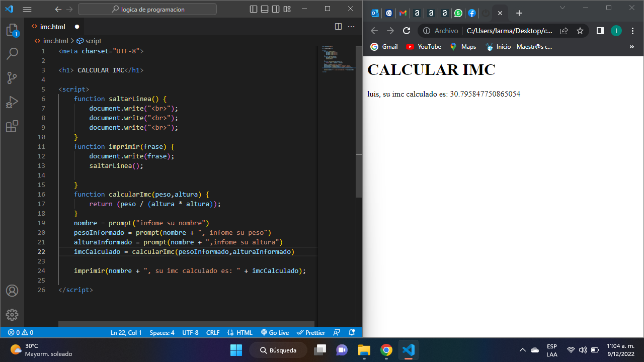Viewport: 644px width, 362px height.
Task: Open the VS Code hamburger menu
Action: [27, 9]
